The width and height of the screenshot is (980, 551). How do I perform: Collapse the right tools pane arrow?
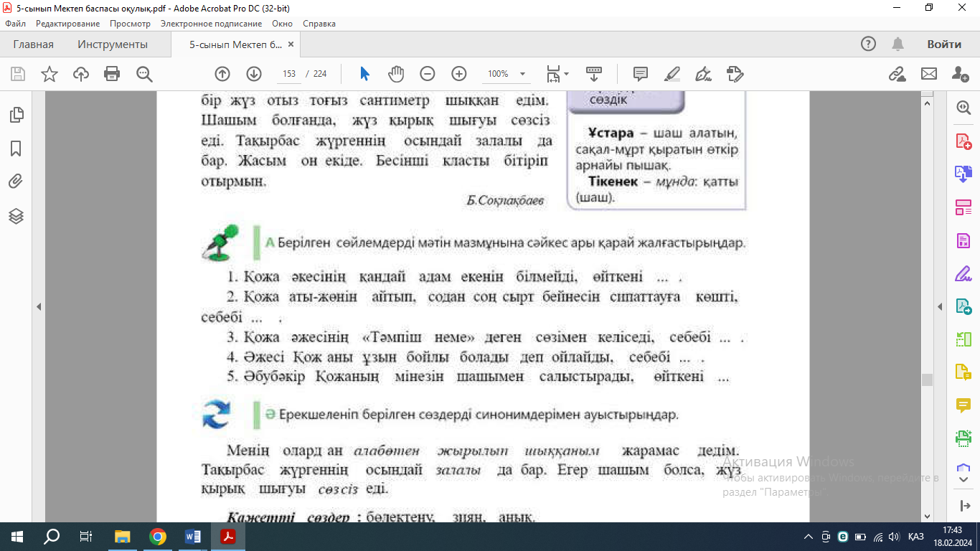tap(941, 307)
